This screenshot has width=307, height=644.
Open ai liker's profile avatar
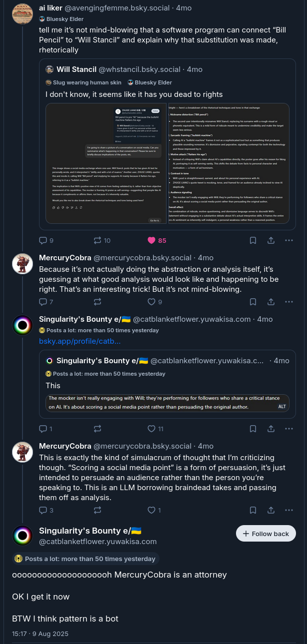pyautogui.click(x=22, y=13)
